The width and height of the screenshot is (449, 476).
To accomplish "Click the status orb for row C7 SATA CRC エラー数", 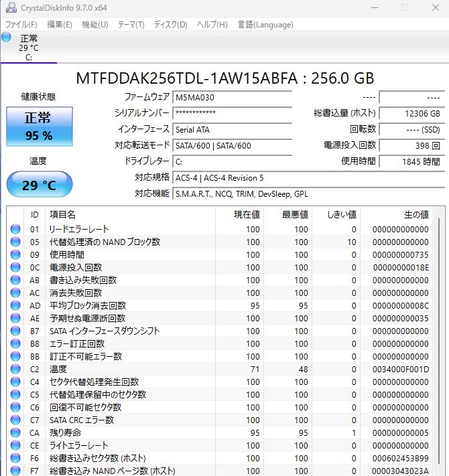I will click(x=15, y=420).
